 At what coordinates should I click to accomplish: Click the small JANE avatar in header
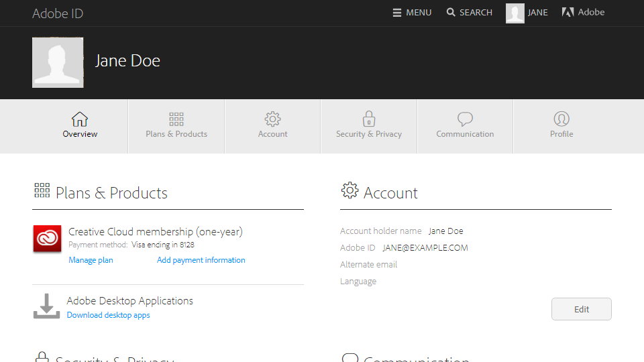[x=515, y=13]
